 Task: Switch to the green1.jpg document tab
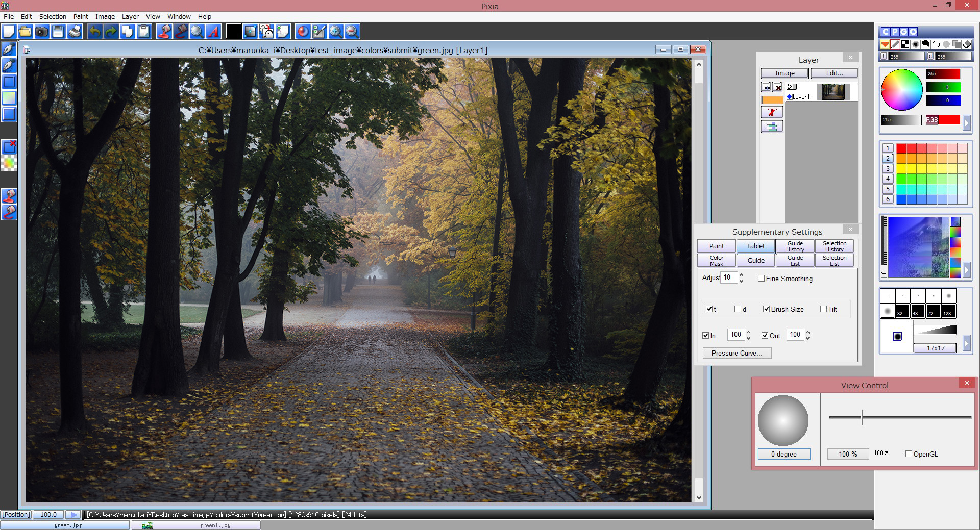(215, 525)
